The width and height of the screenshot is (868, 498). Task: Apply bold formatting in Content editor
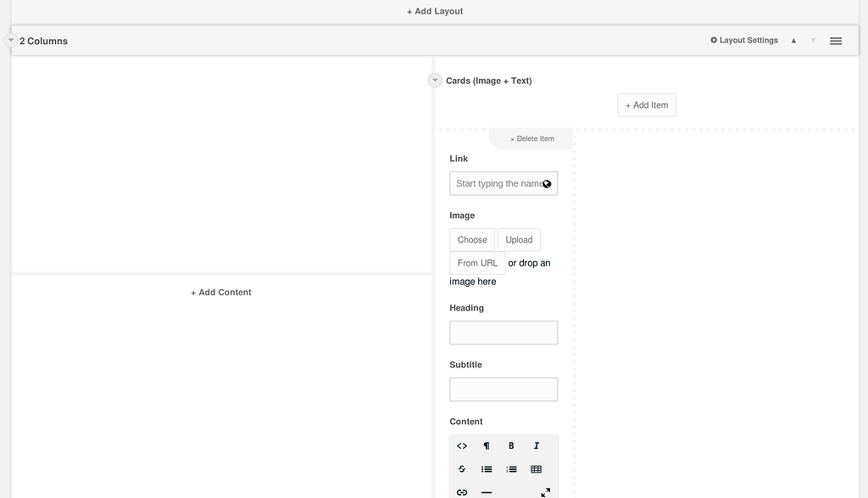511,446
